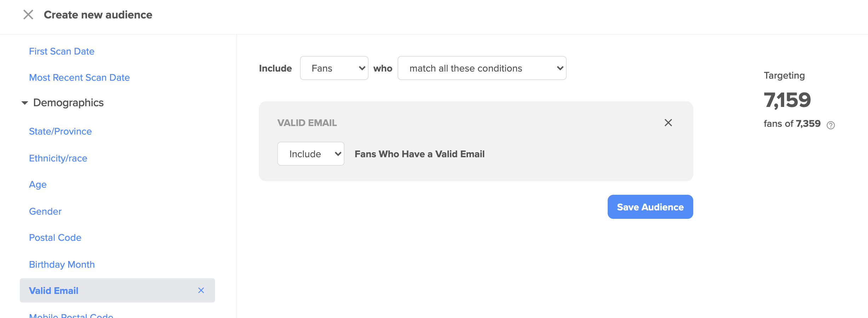The width and height of the screenshot is (868, 318).
Task: Close the Create new audience dialog
Action: pyautogui.click(x=28, y=15)
